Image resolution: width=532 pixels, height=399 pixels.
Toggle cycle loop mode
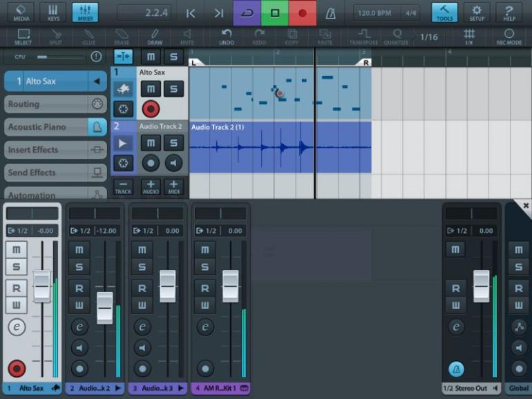coord(247,13)
